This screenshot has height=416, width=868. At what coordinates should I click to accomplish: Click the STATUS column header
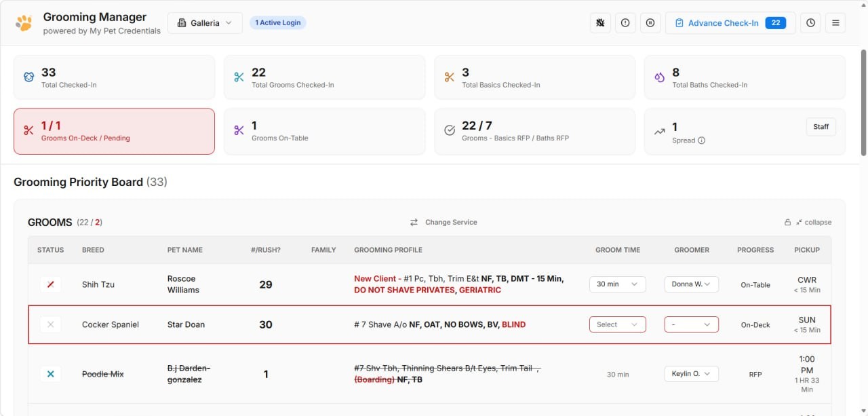(51, 250)
